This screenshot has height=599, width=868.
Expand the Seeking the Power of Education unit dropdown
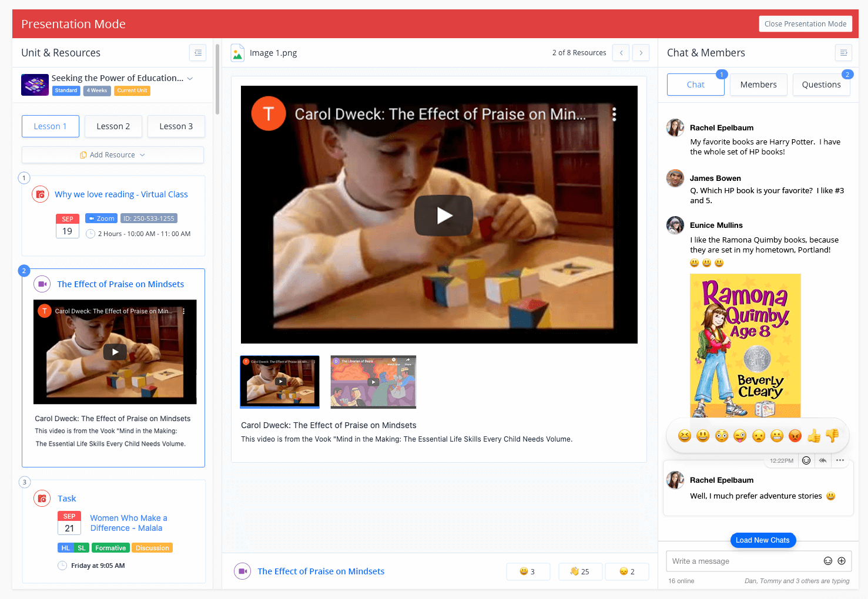190,78
